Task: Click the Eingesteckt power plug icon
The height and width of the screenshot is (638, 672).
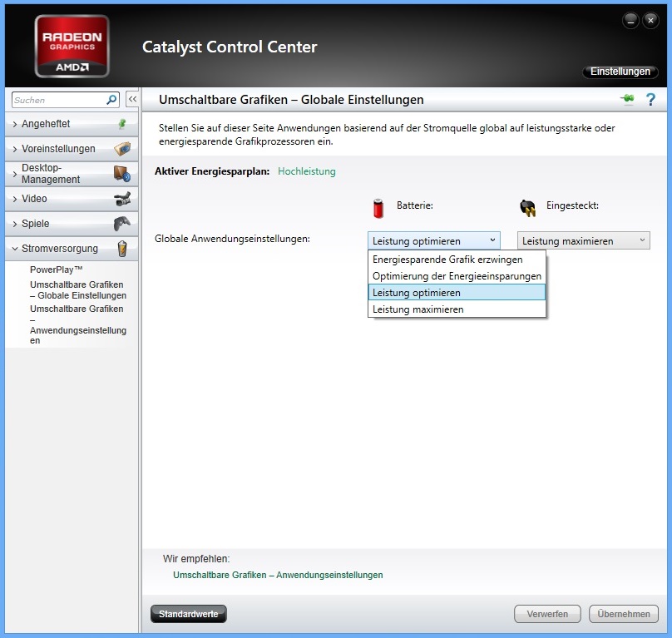Action: (x=527, y=208)
